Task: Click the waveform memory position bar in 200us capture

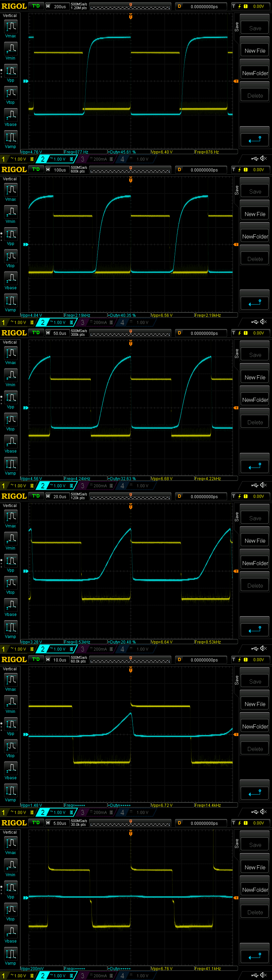Action: tap(130, 6)
